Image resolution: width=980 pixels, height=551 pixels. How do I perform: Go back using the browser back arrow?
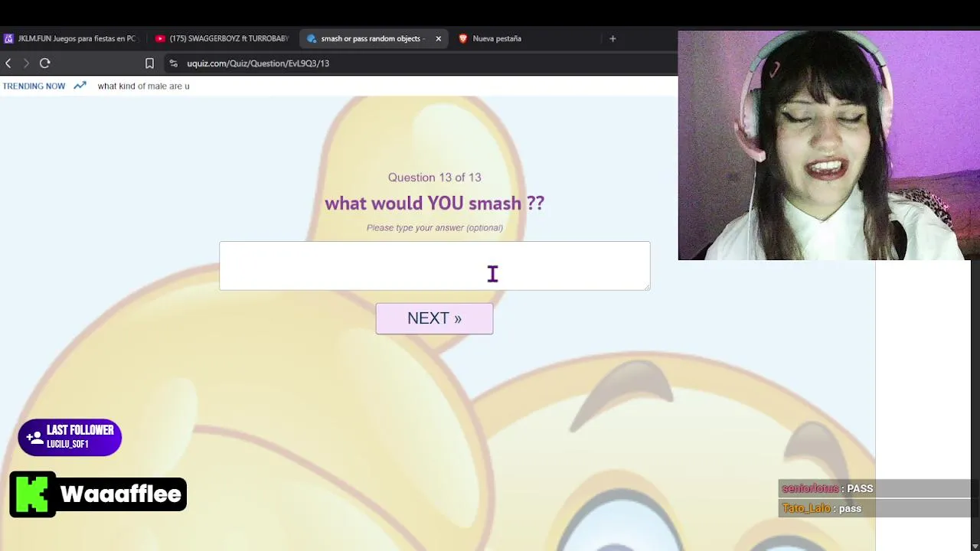pos(8,64)
